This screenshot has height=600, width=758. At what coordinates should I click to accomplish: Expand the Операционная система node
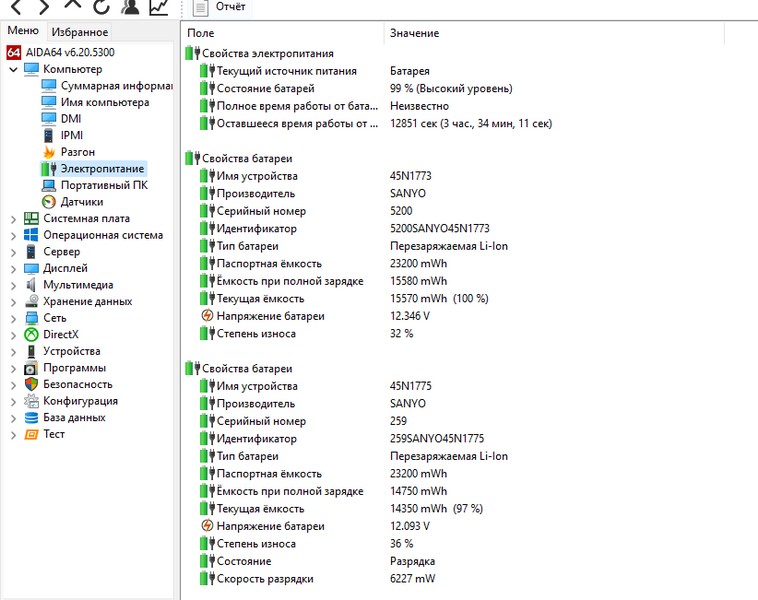[x=13, y=235]
